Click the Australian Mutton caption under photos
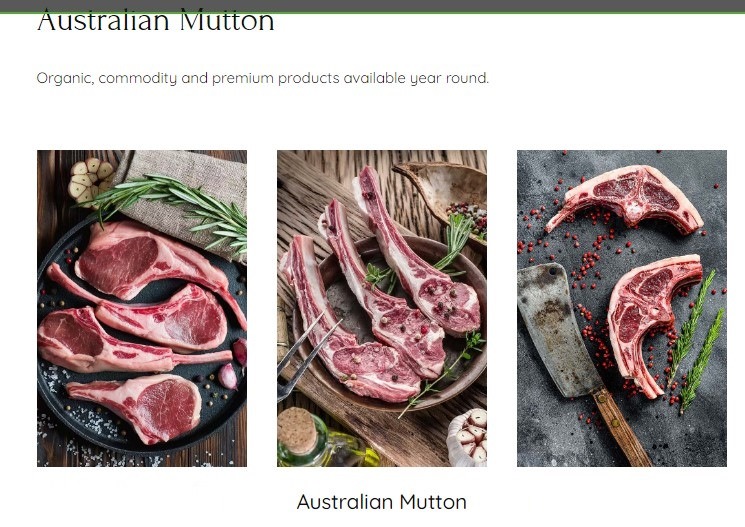The width and height of the screenshot is (745, 527). (382, 502)
